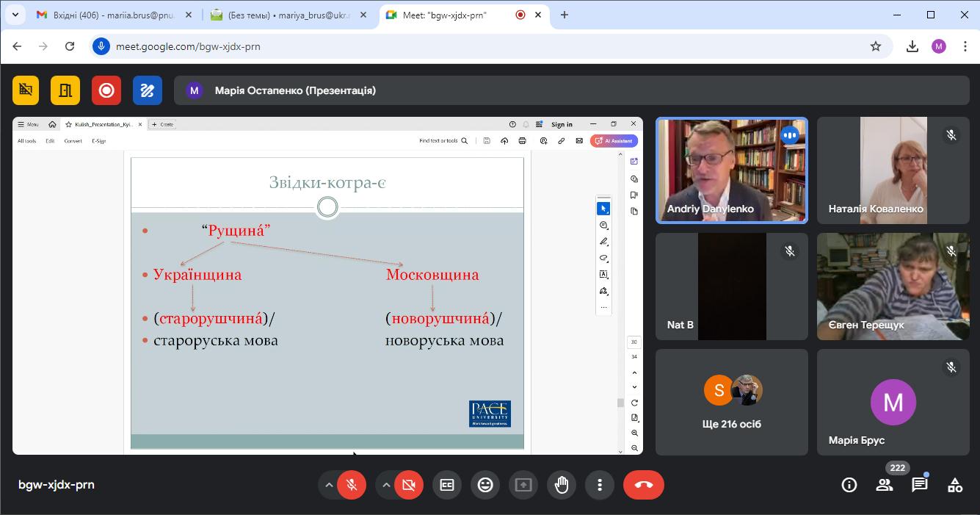This screenshot has width=980, height=515.
Task: Click the red hang up call button
Action: click(x=643, y=485)
